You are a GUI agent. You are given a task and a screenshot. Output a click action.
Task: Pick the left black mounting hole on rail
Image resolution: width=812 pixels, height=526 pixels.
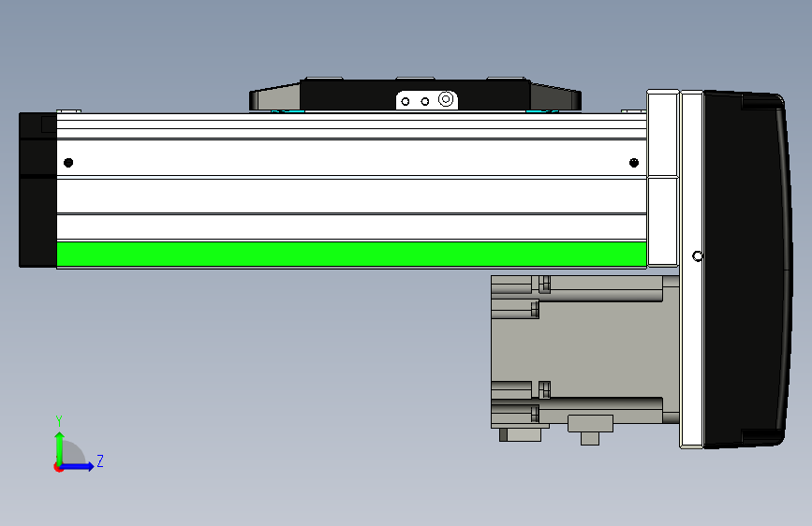click(68, 163)
